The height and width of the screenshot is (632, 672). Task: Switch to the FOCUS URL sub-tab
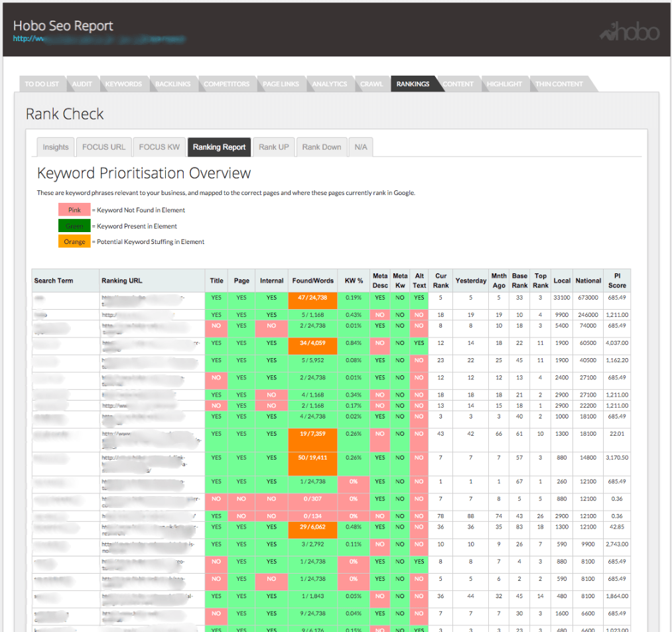coord(103,147)
